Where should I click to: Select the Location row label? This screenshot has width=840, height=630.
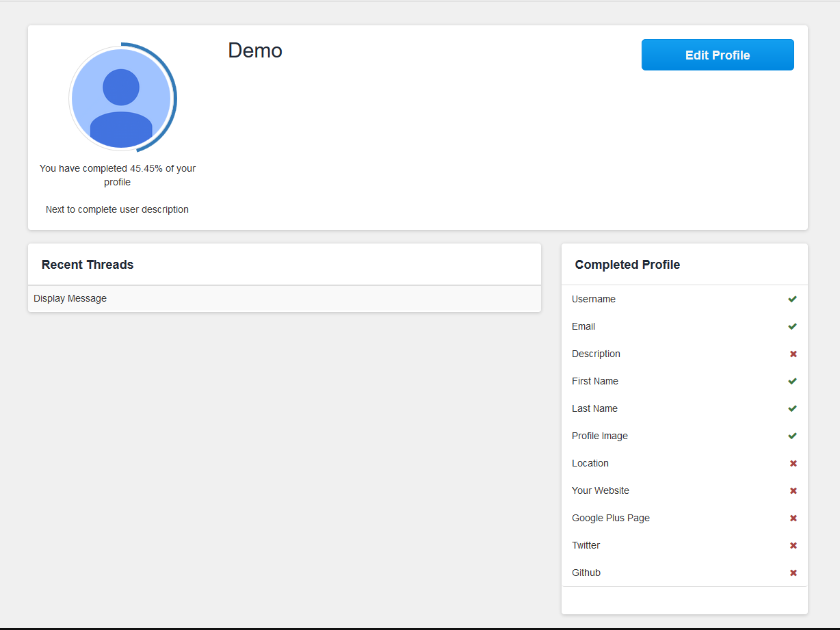(590, 463)
